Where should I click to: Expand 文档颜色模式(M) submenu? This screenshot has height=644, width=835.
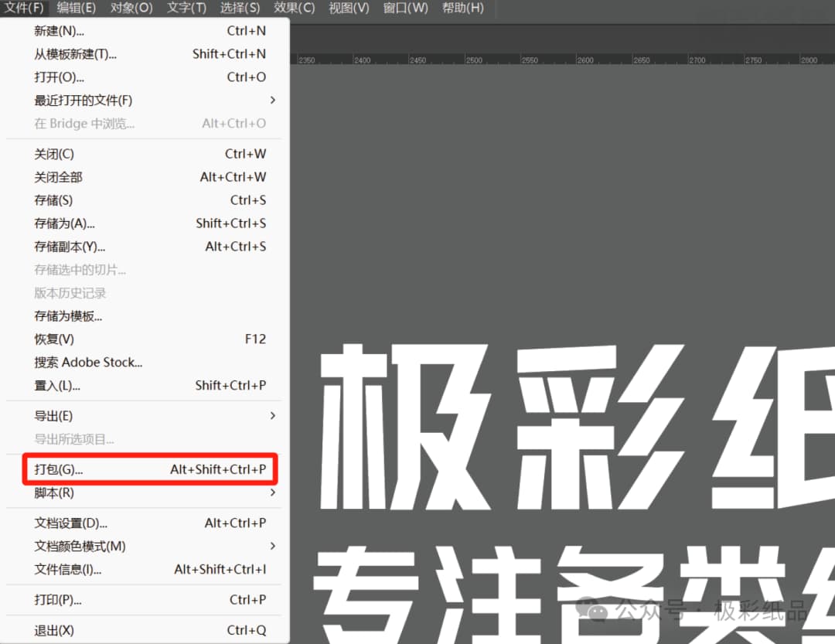pyautogui.click(x=145, y=546)
